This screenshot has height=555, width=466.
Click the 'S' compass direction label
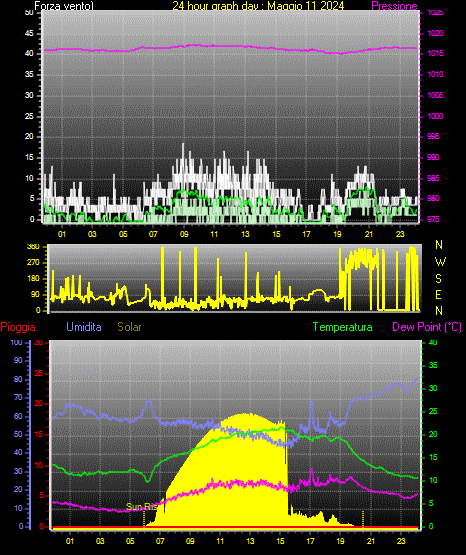click(x=438, y=279)
